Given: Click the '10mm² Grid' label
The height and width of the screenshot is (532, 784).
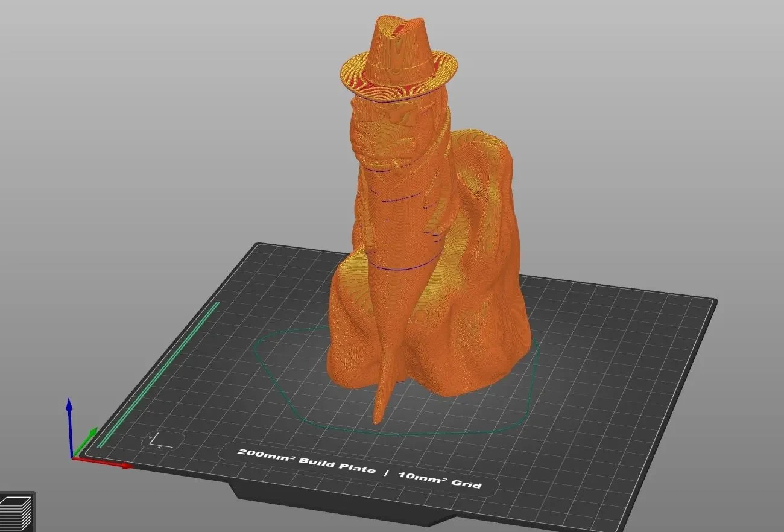Looking at the screenshot, I should (x=440, y=478).
